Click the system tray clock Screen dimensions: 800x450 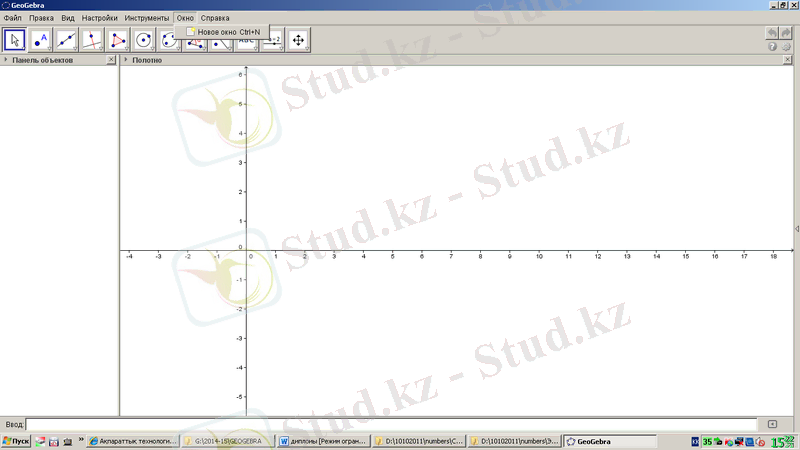pyautogui.click(x=783, y=442)
